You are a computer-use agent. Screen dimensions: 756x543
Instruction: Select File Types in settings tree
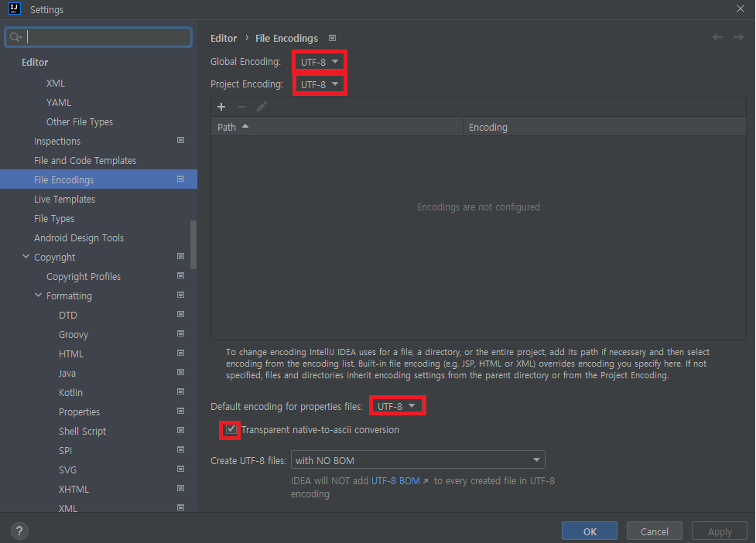click(54, 219)
